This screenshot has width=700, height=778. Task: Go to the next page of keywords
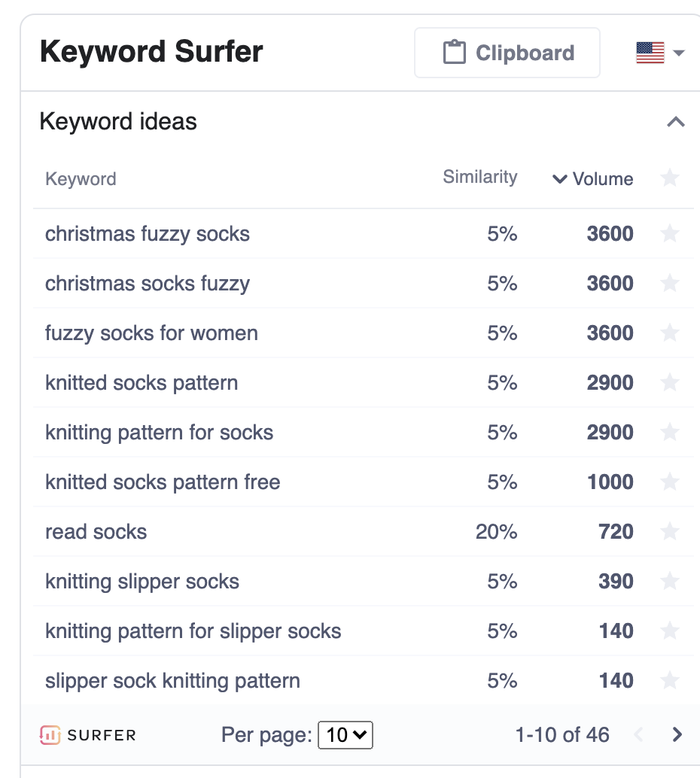677,735
